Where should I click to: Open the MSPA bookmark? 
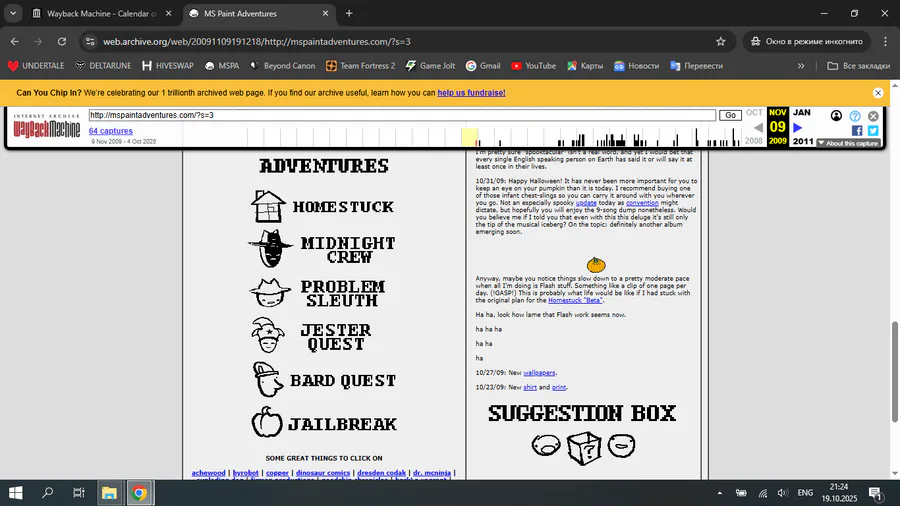coord(222,66)
